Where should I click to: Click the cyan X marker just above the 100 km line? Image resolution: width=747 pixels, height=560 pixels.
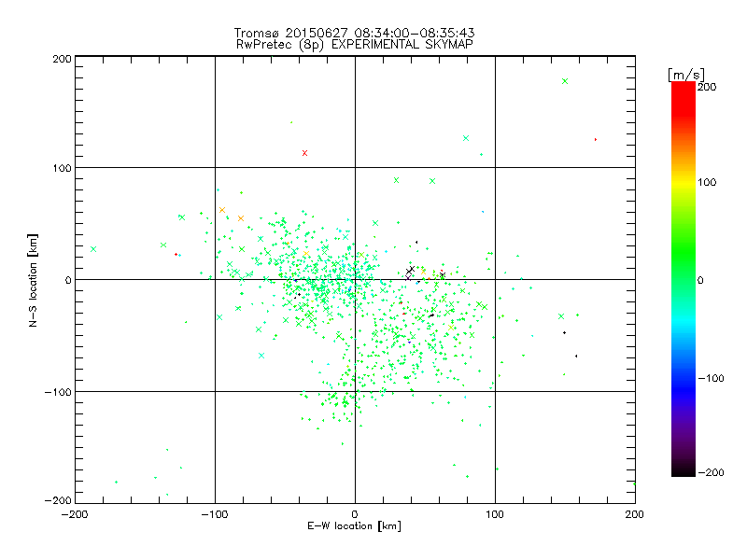tap(466, 138)
